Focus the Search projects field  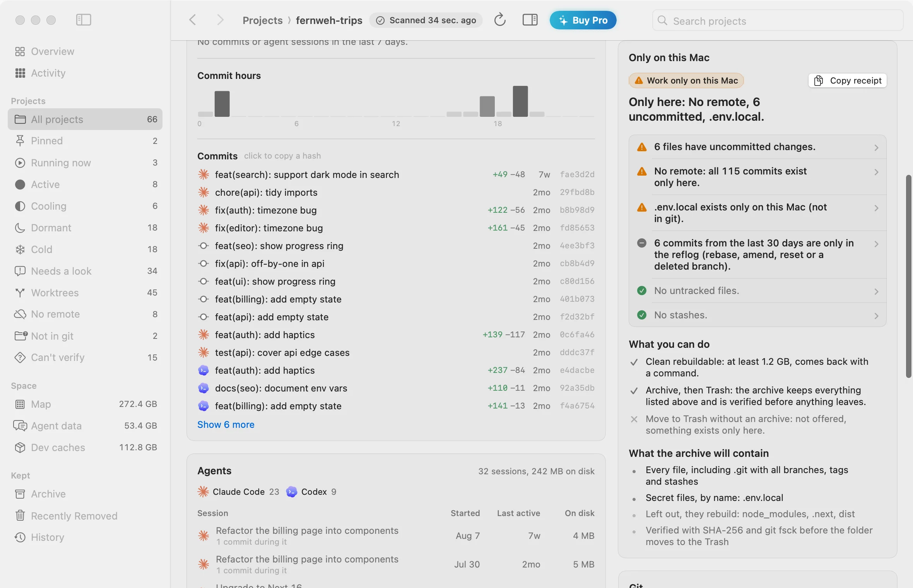tap(778, 21)
